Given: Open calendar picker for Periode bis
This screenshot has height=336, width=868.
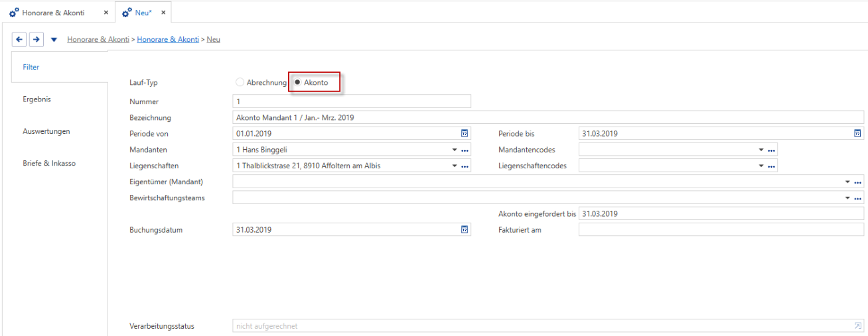Looking at the screenshot, I should (857, 133).
